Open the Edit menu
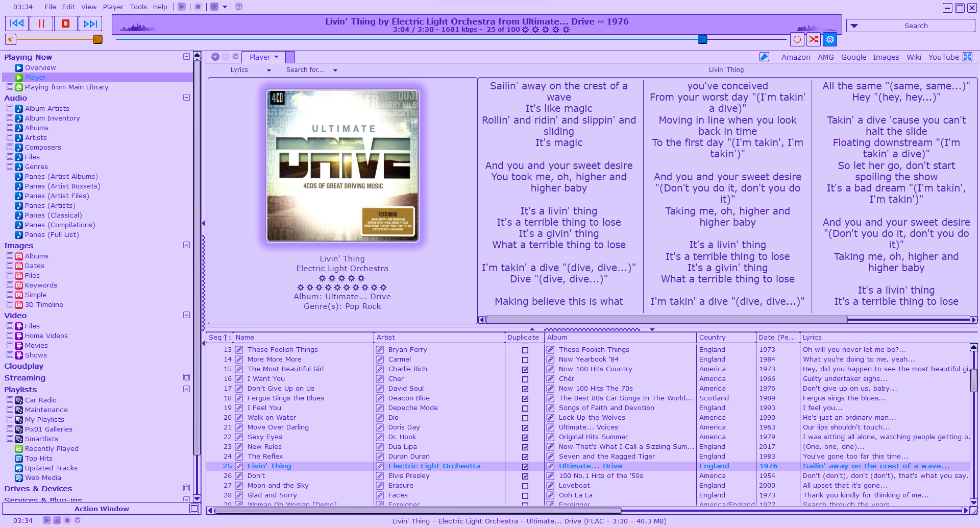The image size is (980, 527). coord(68,7)
